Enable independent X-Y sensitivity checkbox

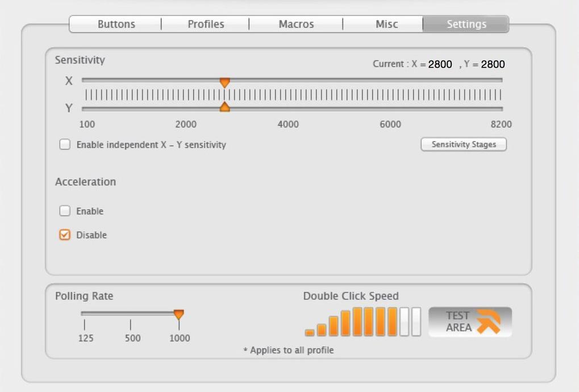point(65,145)
